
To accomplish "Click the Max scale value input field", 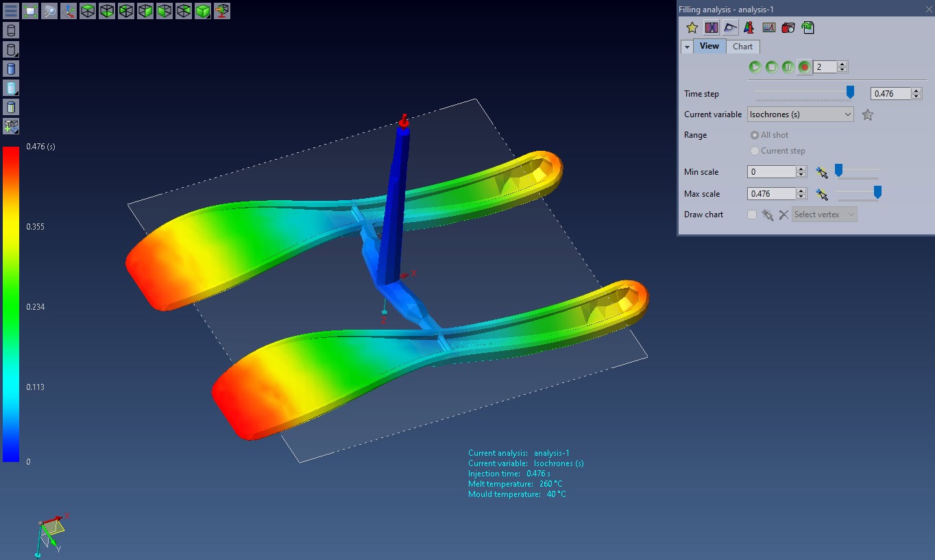I will (x=771, y=194).
